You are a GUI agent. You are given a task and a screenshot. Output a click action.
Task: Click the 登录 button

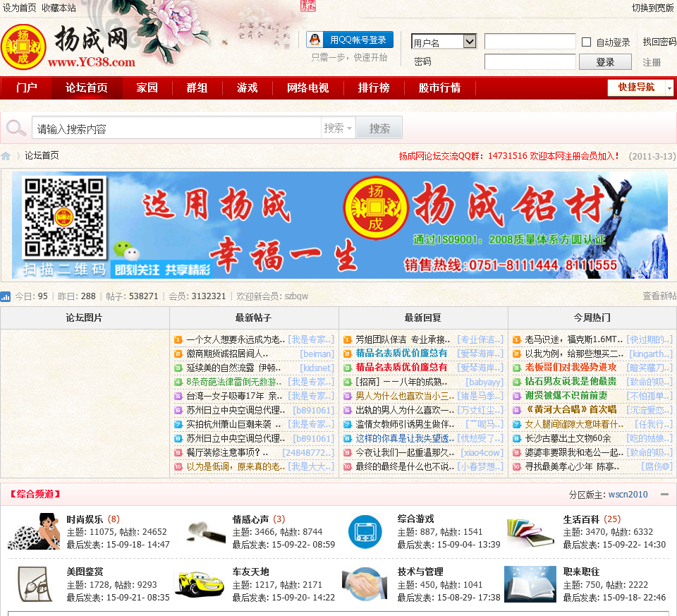coord(605,62)
